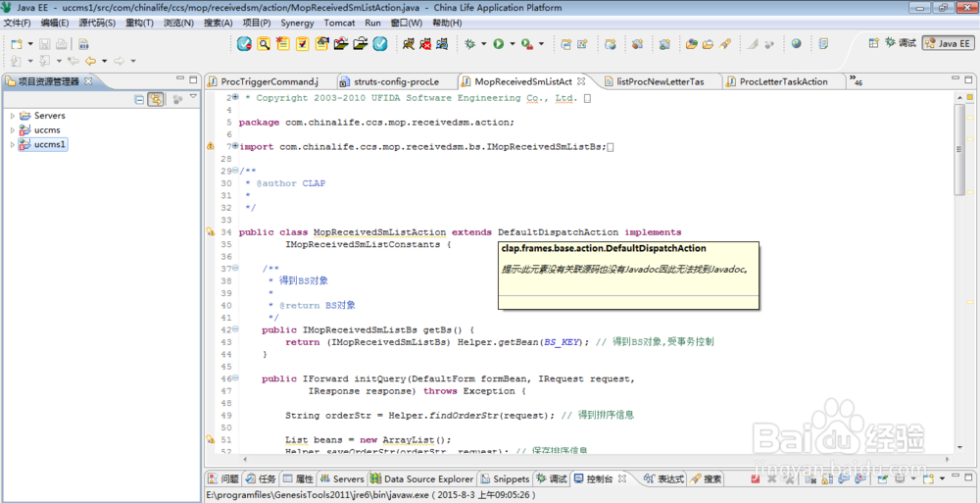Screen dimensions: 980x503
Task: Click the editor vertical scrollbar thumb
Action: tap(960, 149)
